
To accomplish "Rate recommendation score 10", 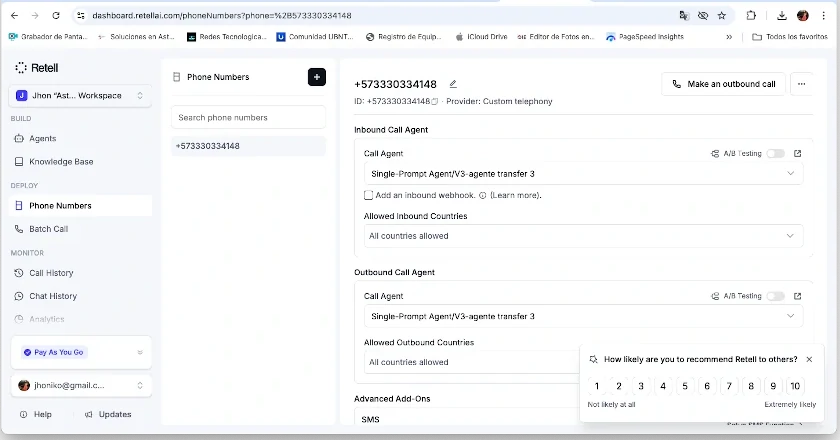I will pyautogui.click(x=795, y=386).
